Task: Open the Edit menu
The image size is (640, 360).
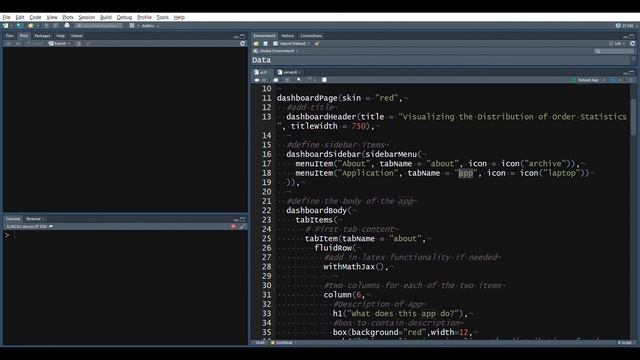Action: coord(20,17)
